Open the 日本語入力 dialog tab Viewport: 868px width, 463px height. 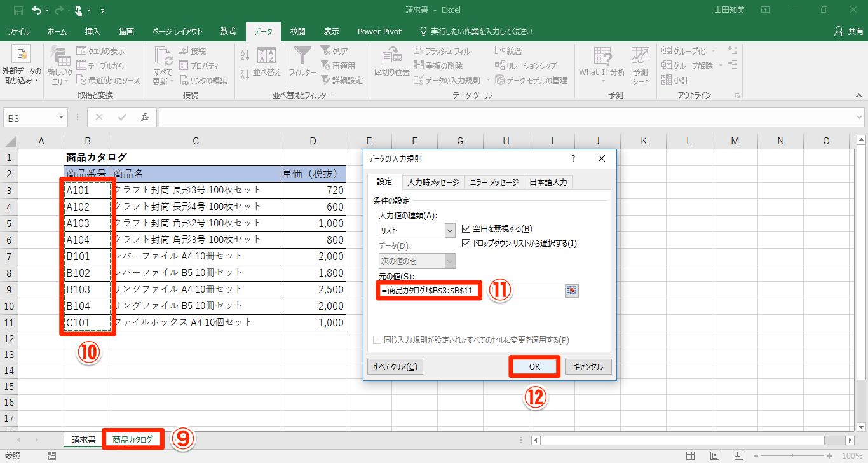[x=548, y=183]
